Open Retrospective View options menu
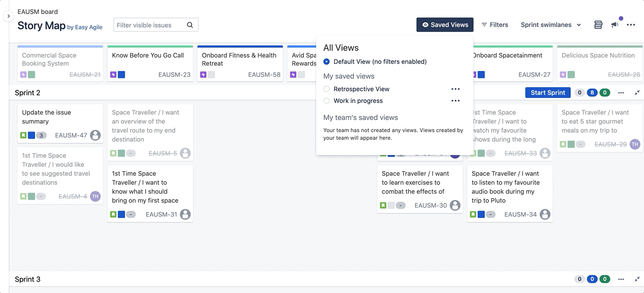The width and height of the screenshot is (644, 293). click(x=456, y=89)
